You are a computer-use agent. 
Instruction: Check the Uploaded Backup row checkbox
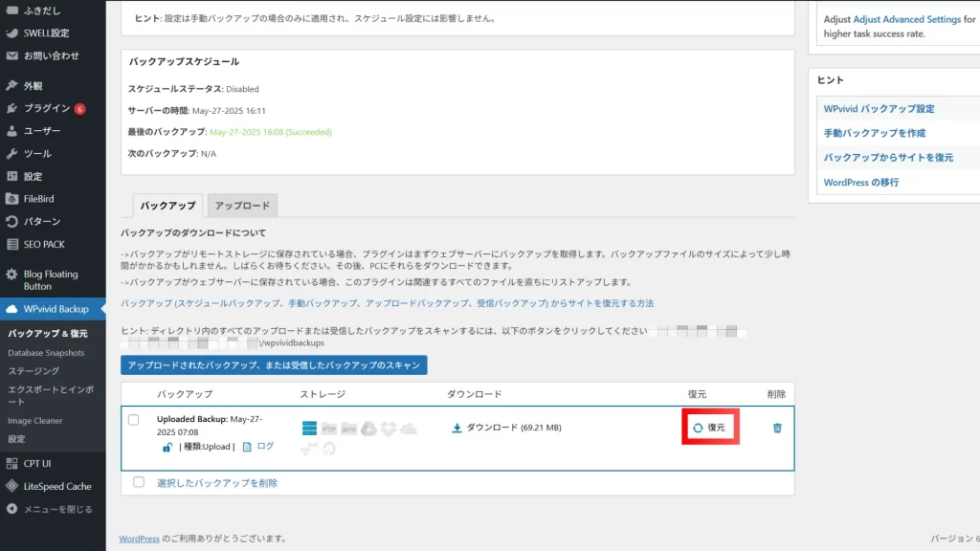coord(134,420)
